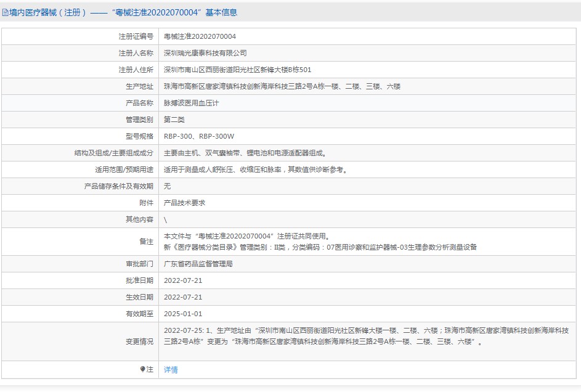Select the value 第二类
The image size is (581, 392).
[x=174, y=120]
